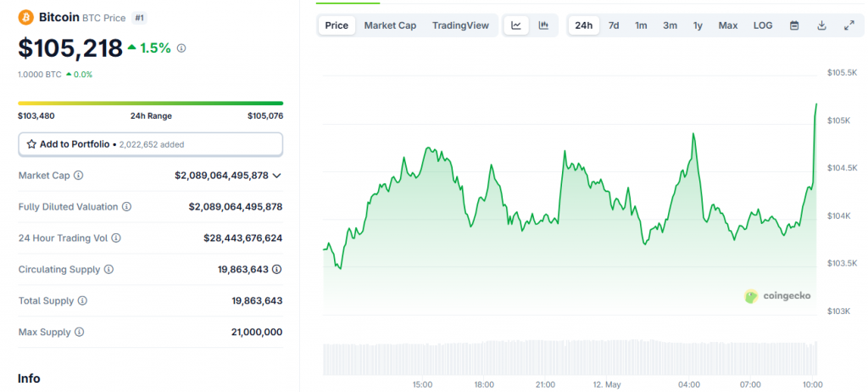Click the Total Supply 19,863,643 value
The image size is (868, 392).
pos(257,300)
